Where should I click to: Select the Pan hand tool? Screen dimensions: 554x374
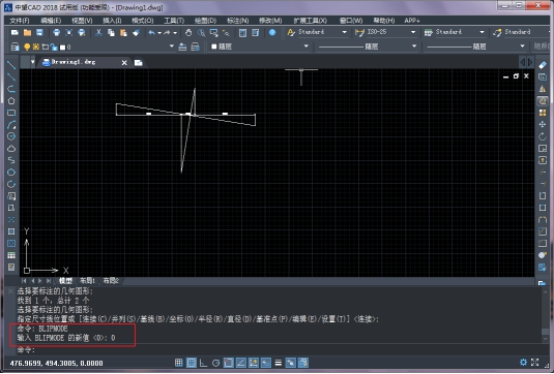pyautogui.click(x=189, y=33)
